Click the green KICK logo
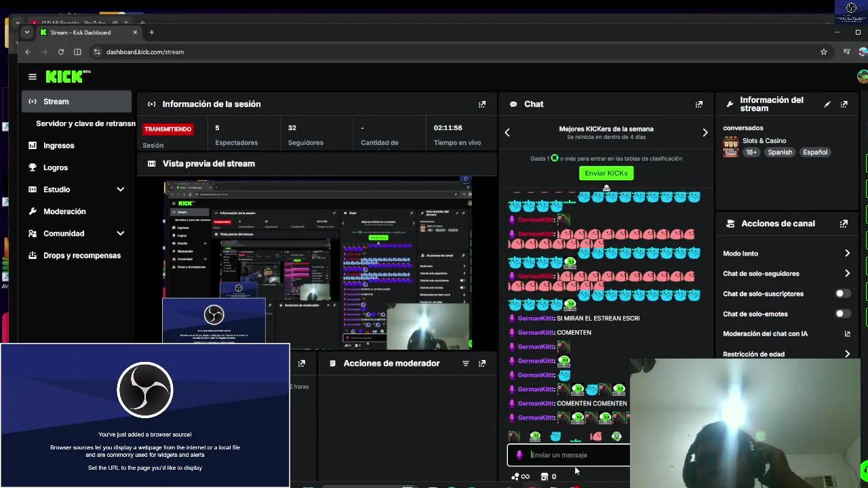Image resolution: width=868 pixels, height=488 pixels. tap(68, 77)
